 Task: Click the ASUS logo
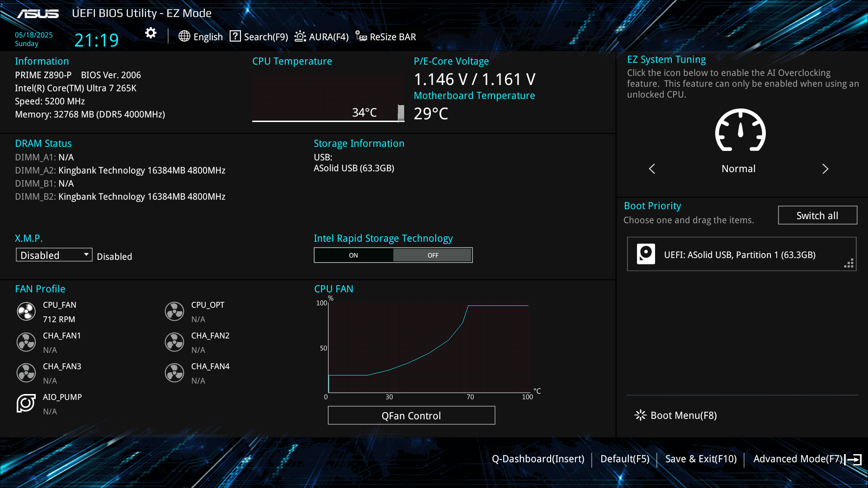pos(38,14)
